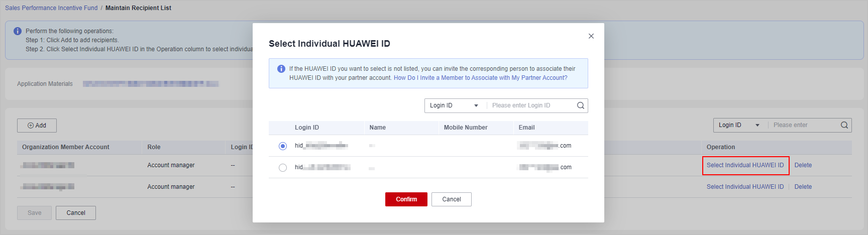
Task: Type in the Please enter Login ID field
Action: (x=531, y=105)
